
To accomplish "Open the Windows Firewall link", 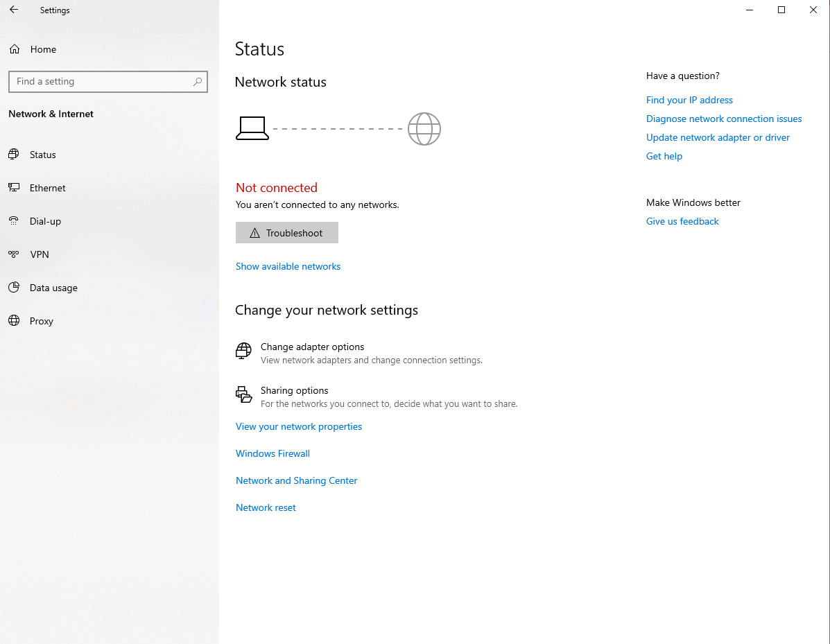I will 273,453.
